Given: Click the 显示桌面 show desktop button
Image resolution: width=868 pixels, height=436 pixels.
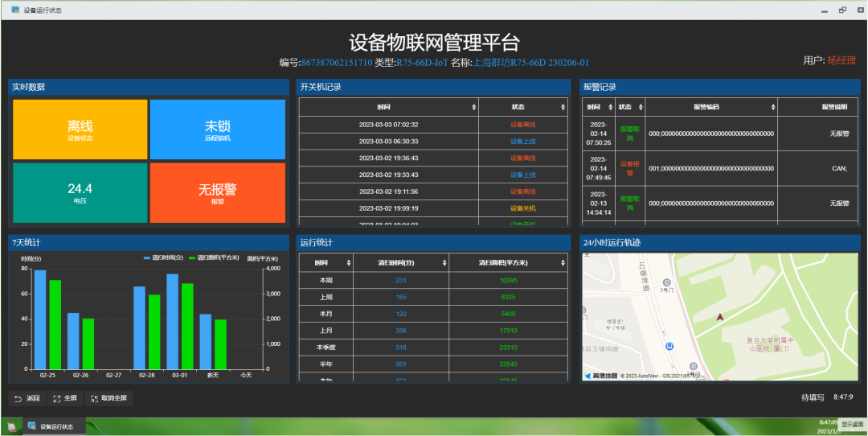Looking at the screenshot, I should [x=852, y=424].
